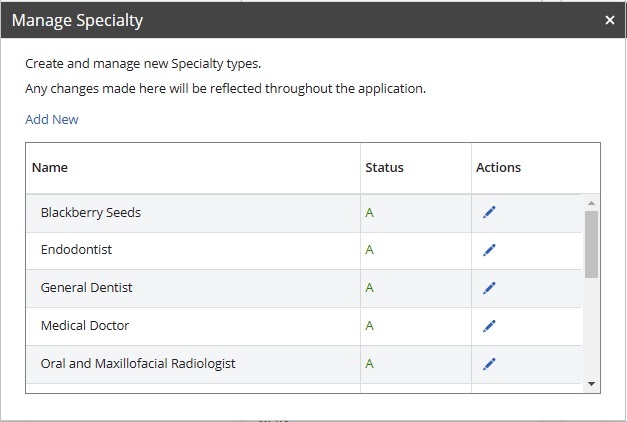Edit the General Dentist entry
Viewport: 627px width, 422px height.
tap(489, 288)
